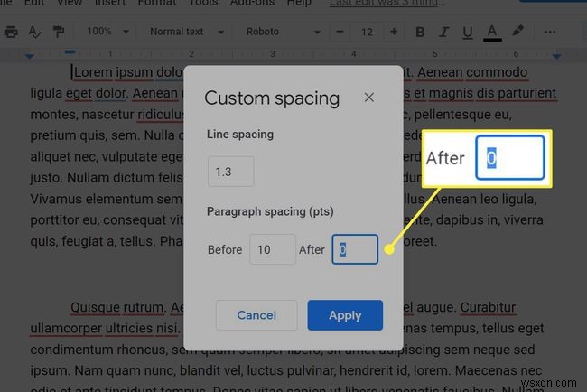Select the paint format tool
Screen dimensions: 587x392
pos(59,32)
